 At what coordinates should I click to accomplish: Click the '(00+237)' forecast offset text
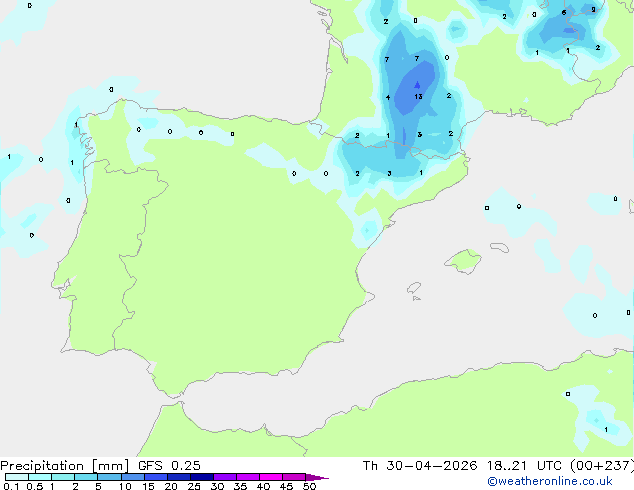click(x=602, y=466)
